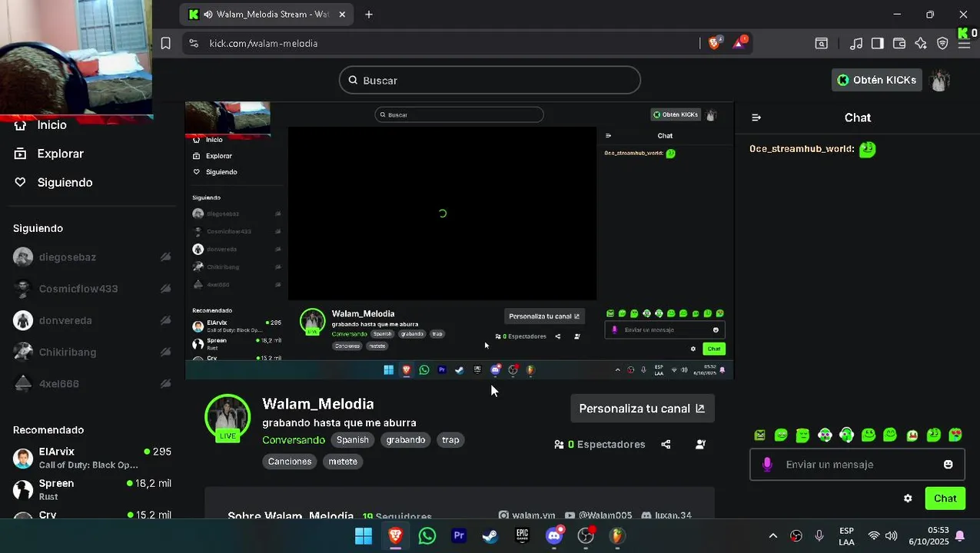Click Personaliza tu canal button
Viewport: 980px width, 553px height.
tap(642, 409)
